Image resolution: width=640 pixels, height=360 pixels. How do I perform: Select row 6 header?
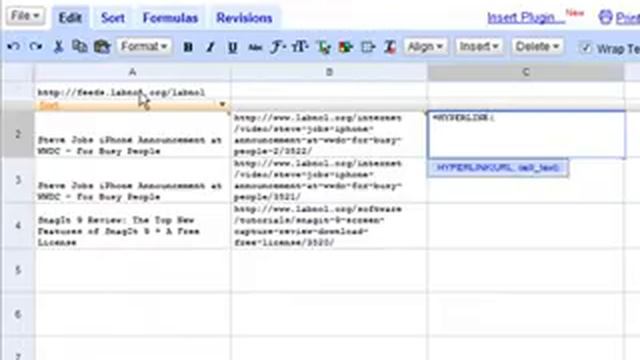(18, 314)
